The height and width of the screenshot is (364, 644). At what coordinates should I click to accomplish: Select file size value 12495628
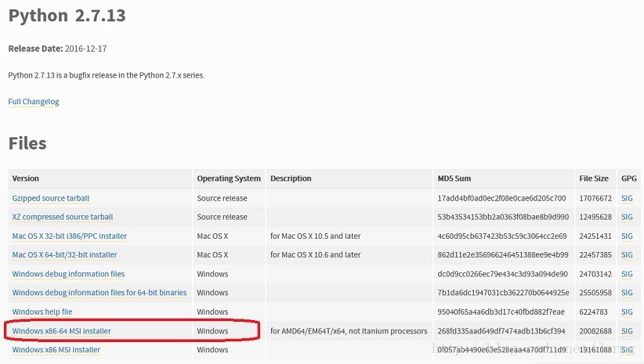[x=595, y=217]
